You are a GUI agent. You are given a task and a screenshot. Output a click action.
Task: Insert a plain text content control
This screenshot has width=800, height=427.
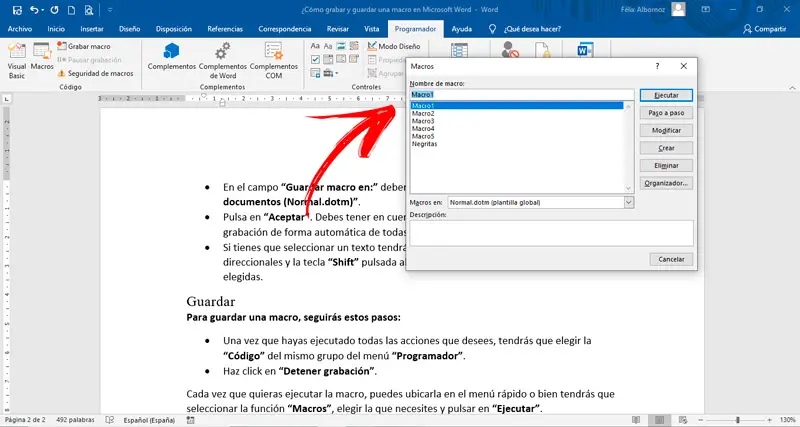(x=328, y=46)
